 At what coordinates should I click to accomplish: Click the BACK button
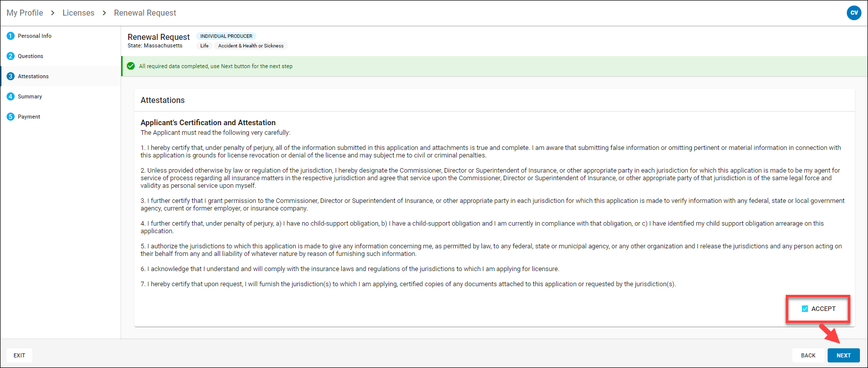coord(808,355)
